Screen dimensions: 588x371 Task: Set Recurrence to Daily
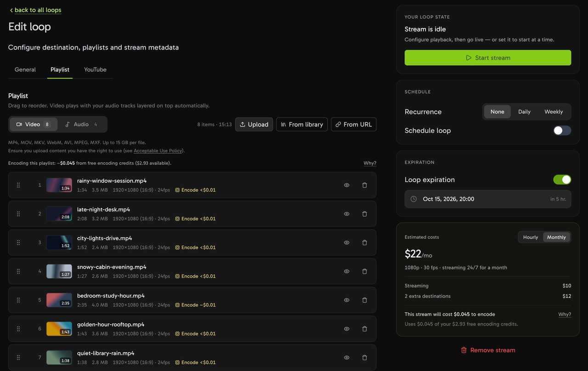click(524, 112)
